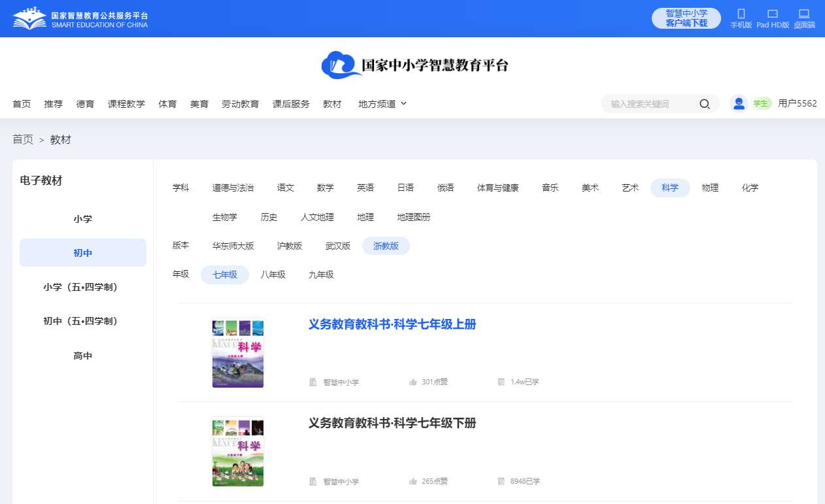
Task: Click the 七年级上册 science book cover
Action: click(238, 353)
